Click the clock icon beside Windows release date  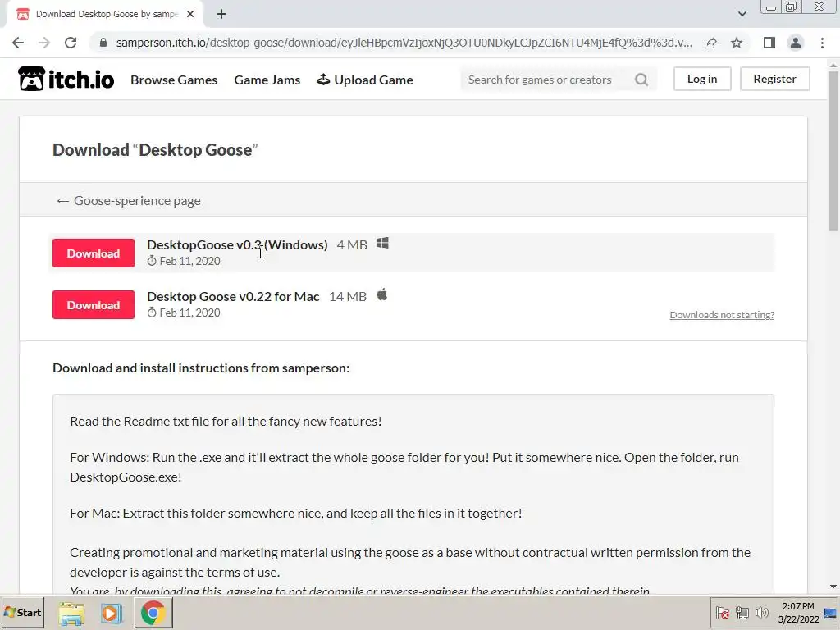[152, 261]
